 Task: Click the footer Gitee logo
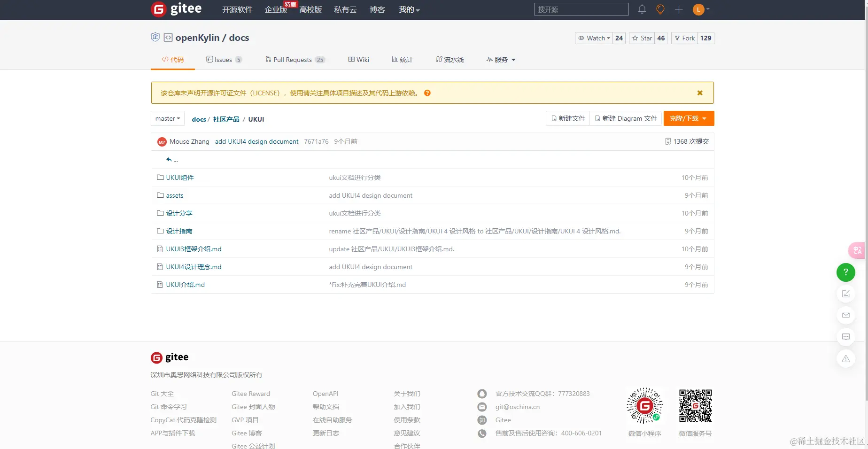[x=170, y=357]
